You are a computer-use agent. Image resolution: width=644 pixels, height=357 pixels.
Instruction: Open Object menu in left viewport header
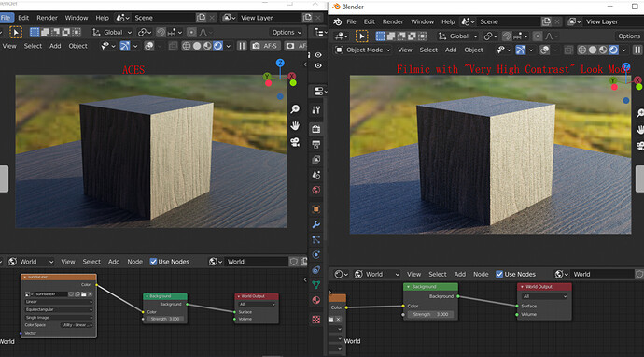(x=77, y=46)
